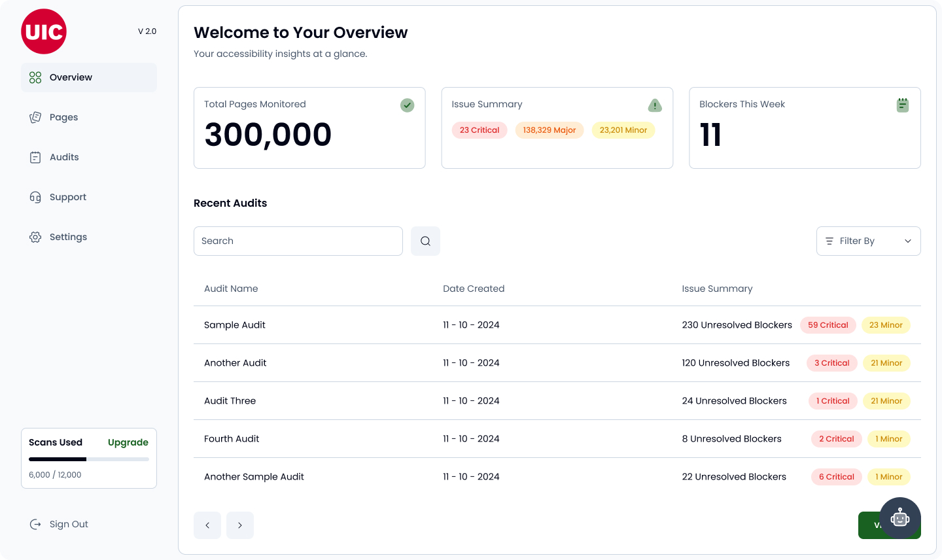Open the Overview page icon
Viewport: 942px width, 560px height.
coord(35,77)
